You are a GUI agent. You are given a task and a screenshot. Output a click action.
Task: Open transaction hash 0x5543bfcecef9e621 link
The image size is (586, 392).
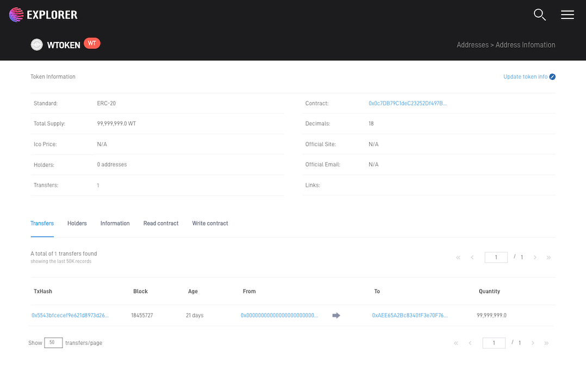click(70, 315)
